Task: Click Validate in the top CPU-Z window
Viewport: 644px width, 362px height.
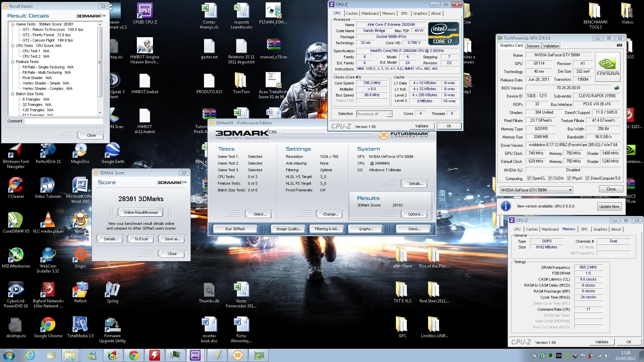Action: 422,126
